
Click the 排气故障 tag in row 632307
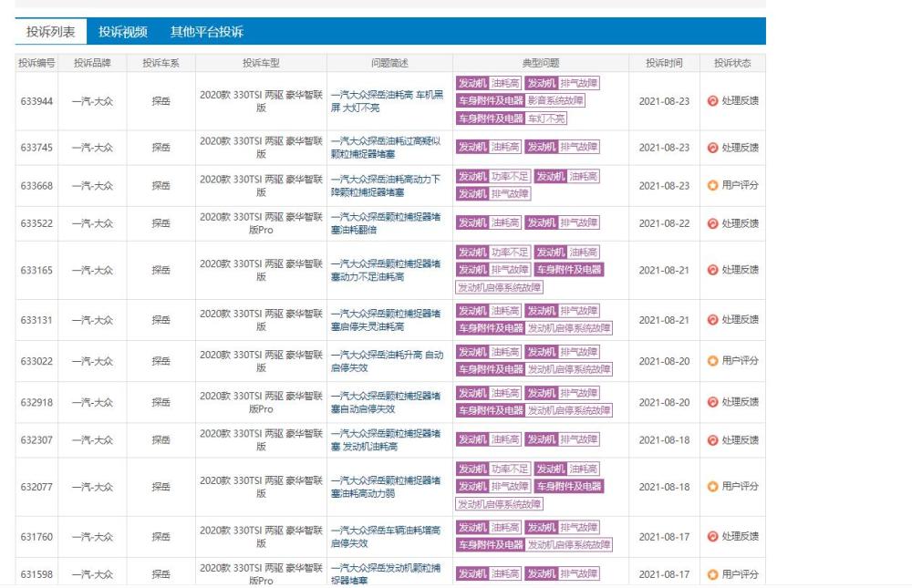pos(579,439)
